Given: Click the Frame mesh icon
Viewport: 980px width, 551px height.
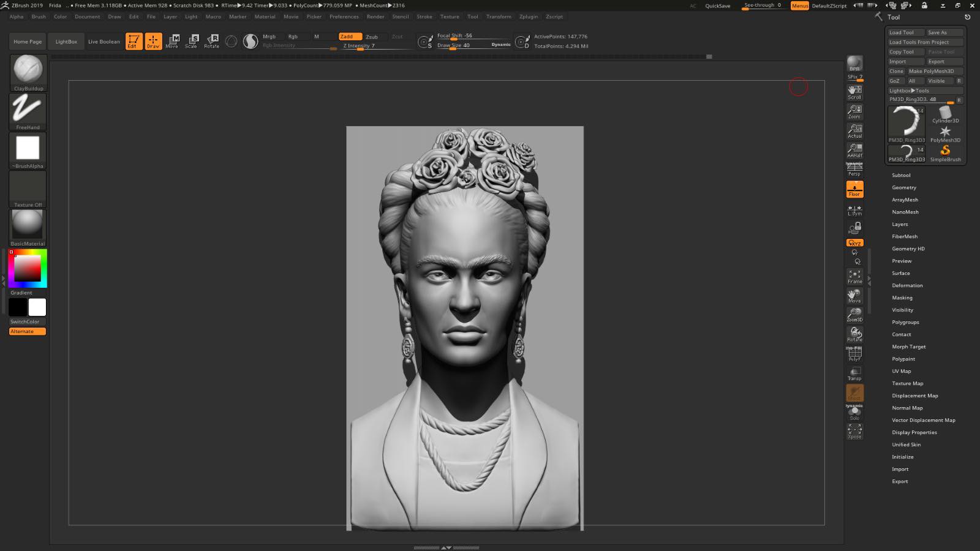Looking at the screenshot, I should click(854, 277).
